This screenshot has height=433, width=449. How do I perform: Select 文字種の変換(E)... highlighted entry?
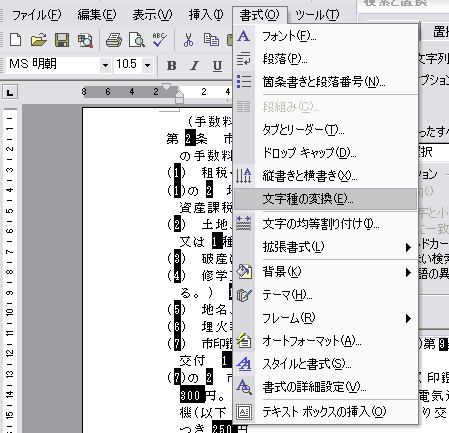(x=326, y=199)
